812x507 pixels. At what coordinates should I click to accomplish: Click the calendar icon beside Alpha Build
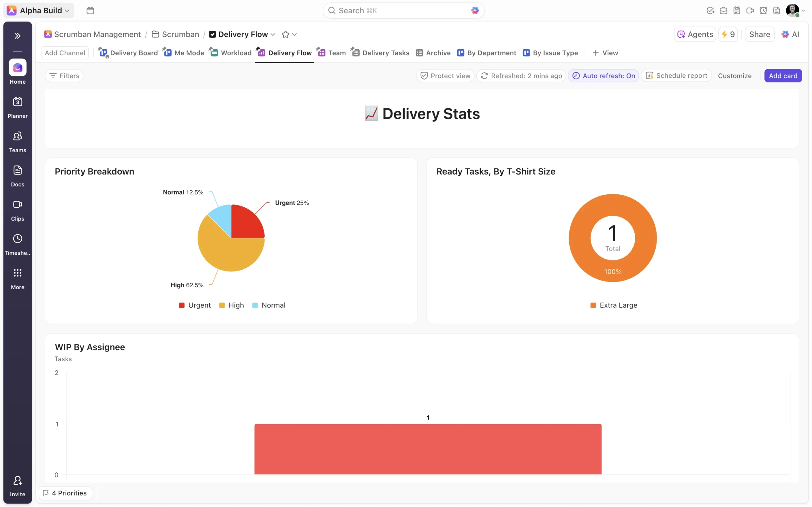click(90, 10)
